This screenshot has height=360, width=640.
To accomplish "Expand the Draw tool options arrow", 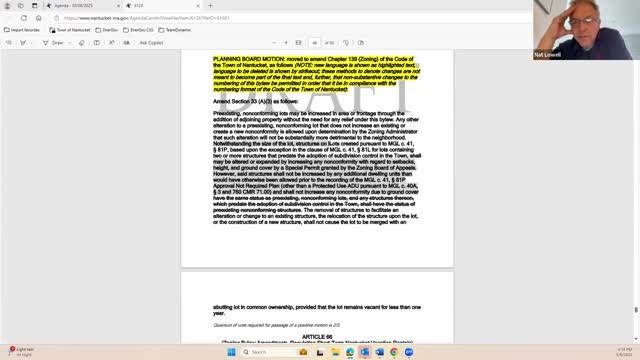I will (x=70, y=43).
